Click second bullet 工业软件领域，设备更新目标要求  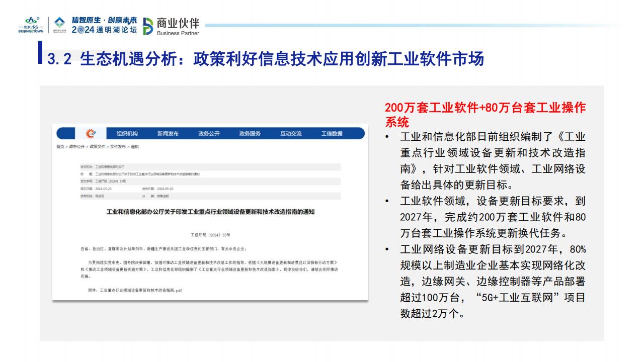[493, 217]
